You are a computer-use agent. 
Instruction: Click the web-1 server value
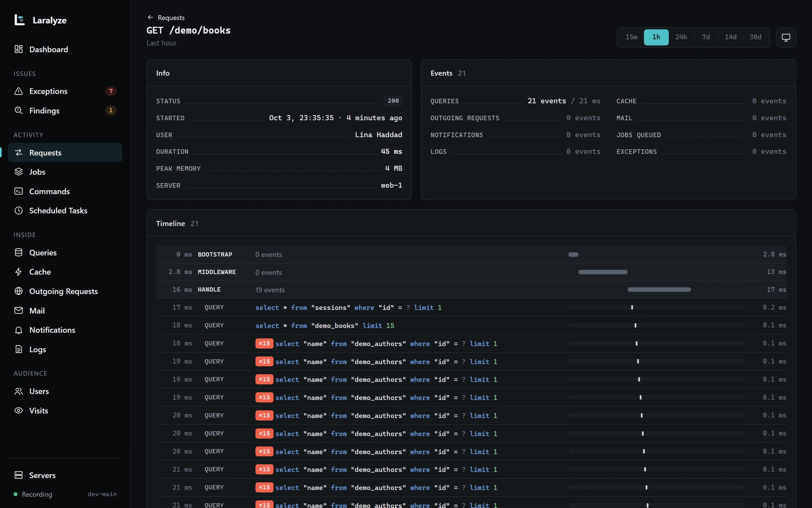click(391, 185)
